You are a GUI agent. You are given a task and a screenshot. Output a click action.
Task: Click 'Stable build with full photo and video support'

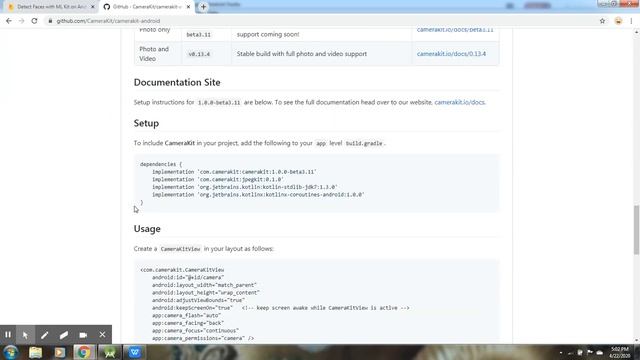(302, 54)
